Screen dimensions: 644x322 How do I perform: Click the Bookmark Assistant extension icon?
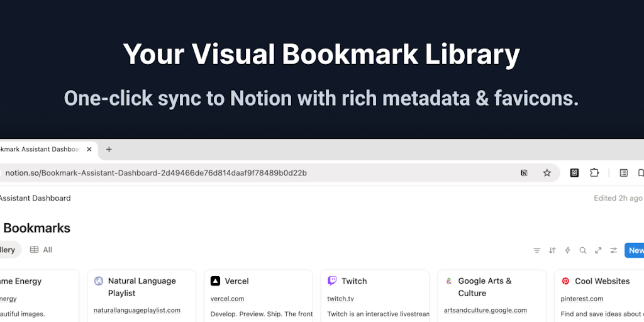[x=574, y=173]
